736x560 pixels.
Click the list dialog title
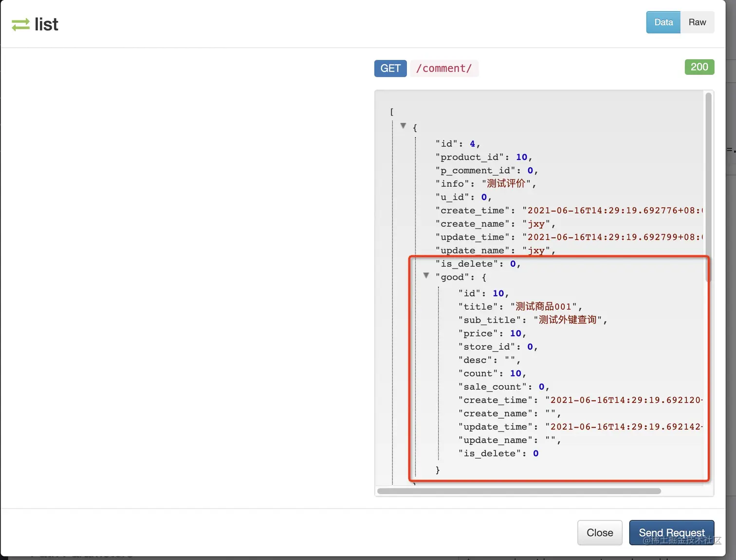coord(46,24)
